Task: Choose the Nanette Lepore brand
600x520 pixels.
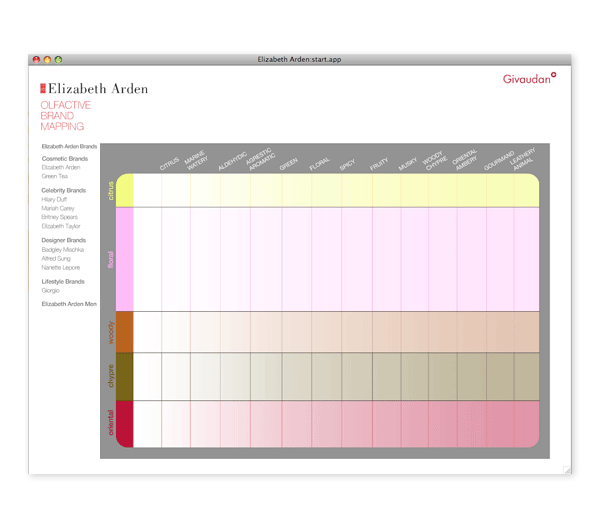Action: coord(60,267)
